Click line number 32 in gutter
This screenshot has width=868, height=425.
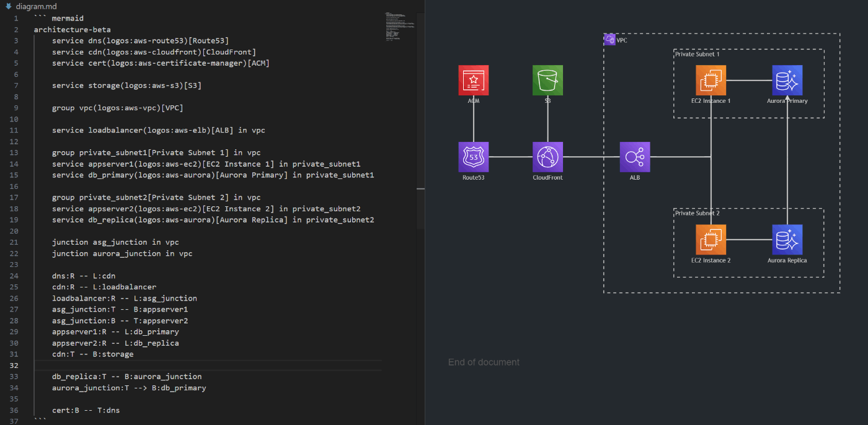click(x=14, y=366)
